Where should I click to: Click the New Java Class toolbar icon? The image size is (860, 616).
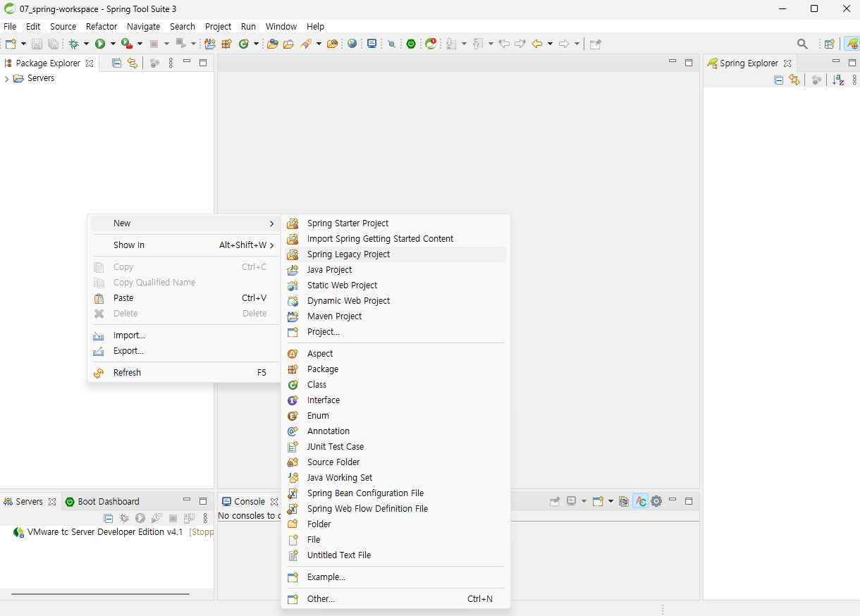point(244,44)
